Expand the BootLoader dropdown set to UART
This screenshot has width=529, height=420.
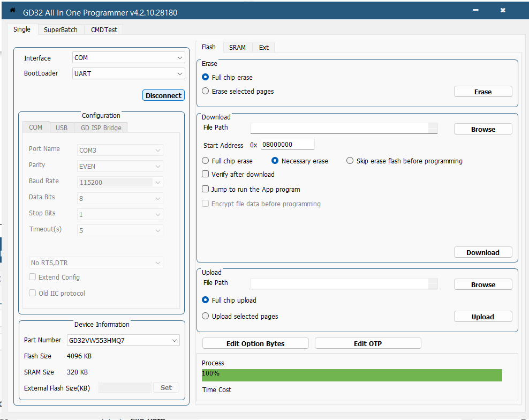tap(129, 73)
